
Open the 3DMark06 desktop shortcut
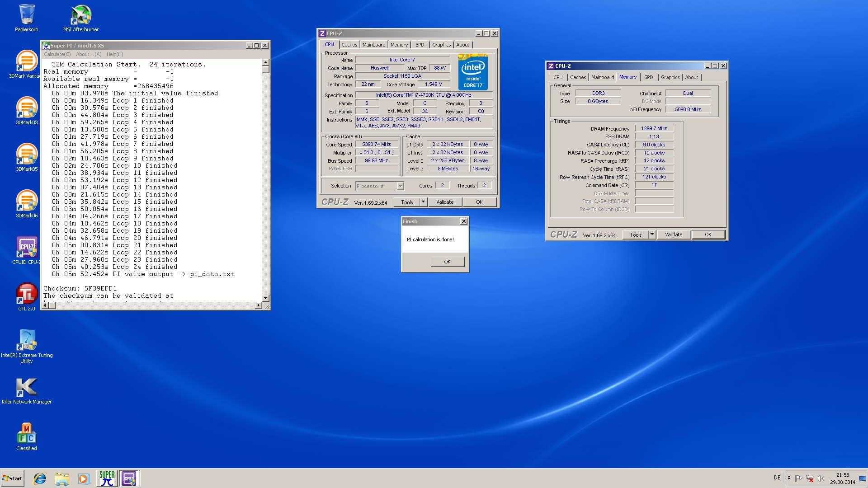[27, 204]
